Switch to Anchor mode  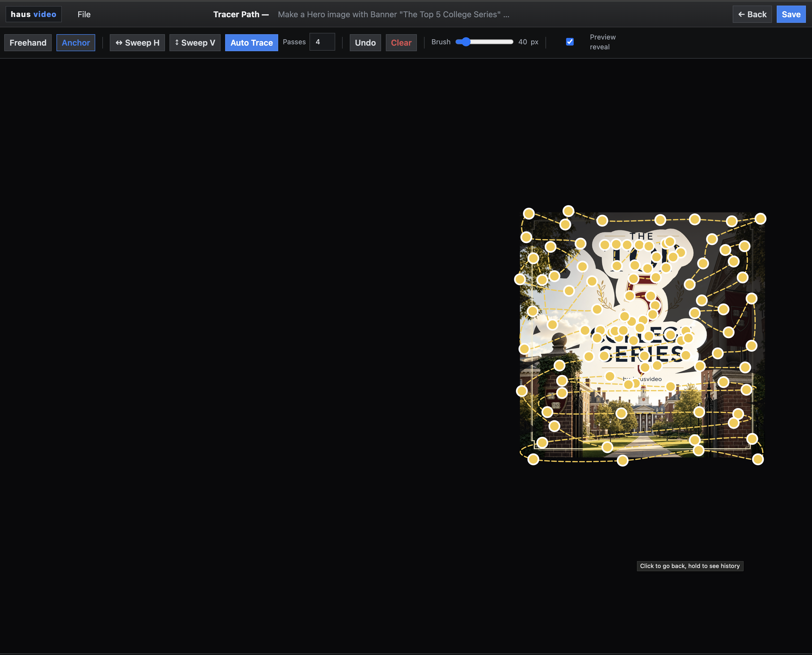tap(76, 43)
